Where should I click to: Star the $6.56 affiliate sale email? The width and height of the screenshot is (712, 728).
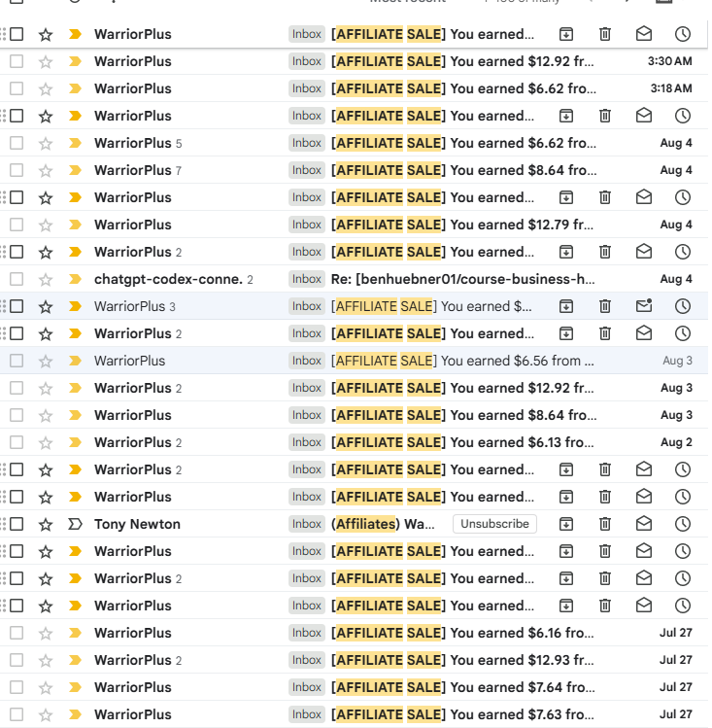point(46,362)
